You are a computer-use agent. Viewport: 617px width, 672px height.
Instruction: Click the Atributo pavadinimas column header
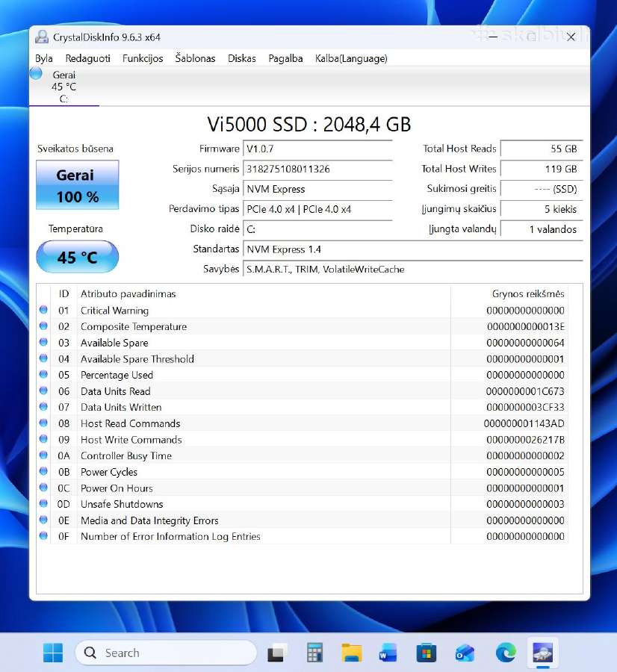coord(264,293)
